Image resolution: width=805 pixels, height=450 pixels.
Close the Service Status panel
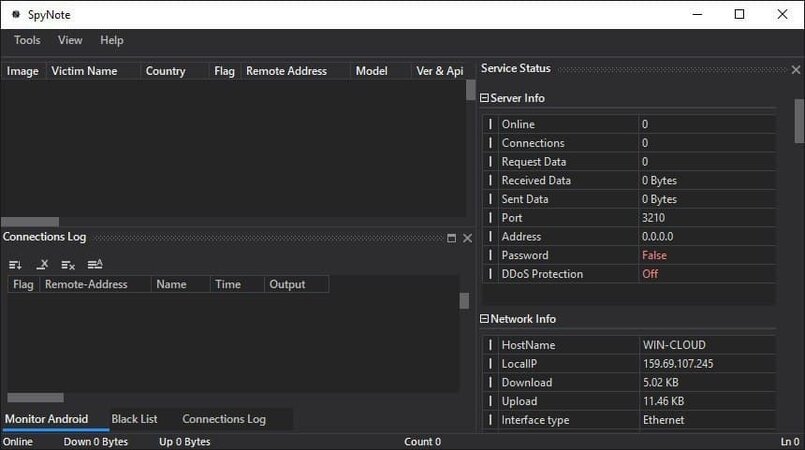pos(796,70)
